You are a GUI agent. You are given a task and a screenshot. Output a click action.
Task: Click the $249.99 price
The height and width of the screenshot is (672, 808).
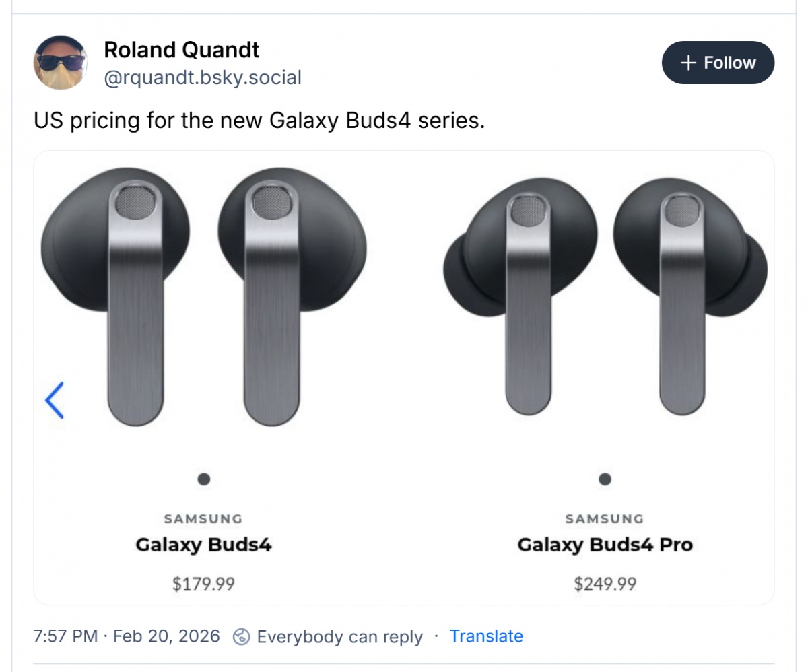tap(605, 583)
